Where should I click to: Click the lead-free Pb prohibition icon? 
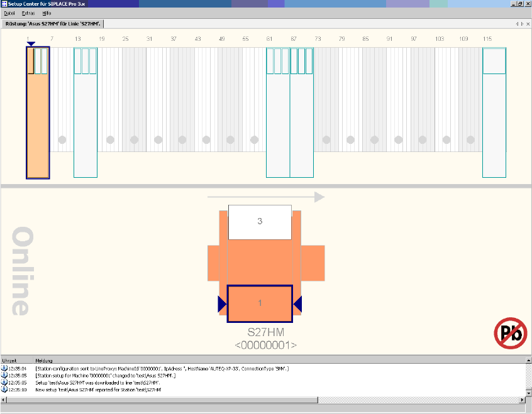coord(510,333)
